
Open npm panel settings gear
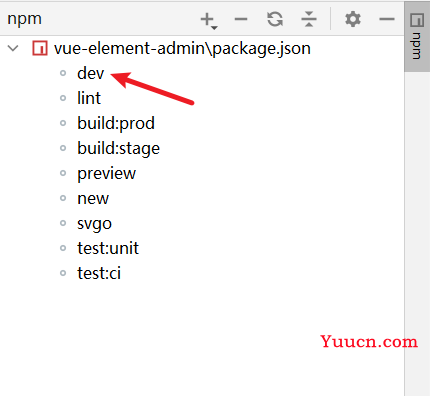pos(353,19)
